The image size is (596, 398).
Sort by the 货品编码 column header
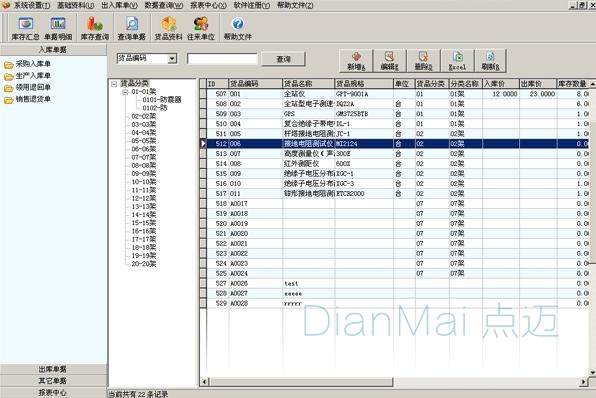pos(255,84)
